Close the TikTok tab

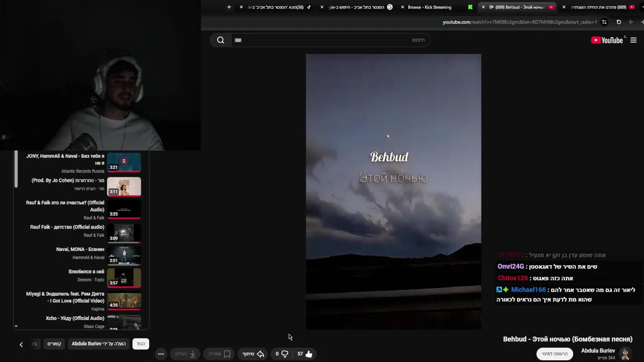click(x=242, y=7)
